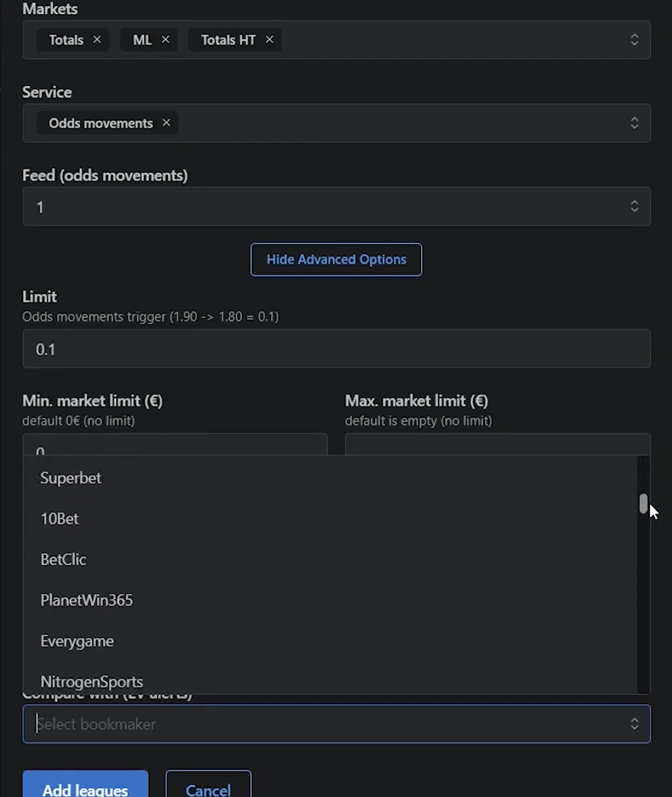Click the Totals tag label
Screen dimensions: 672x797
66,40
